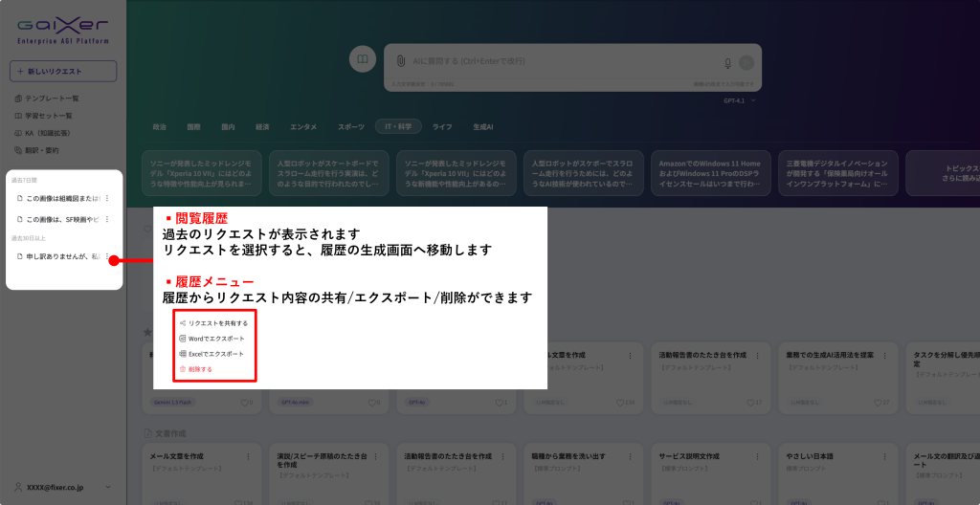Choose リクエストを共有する from the history menu

(217, 323)
